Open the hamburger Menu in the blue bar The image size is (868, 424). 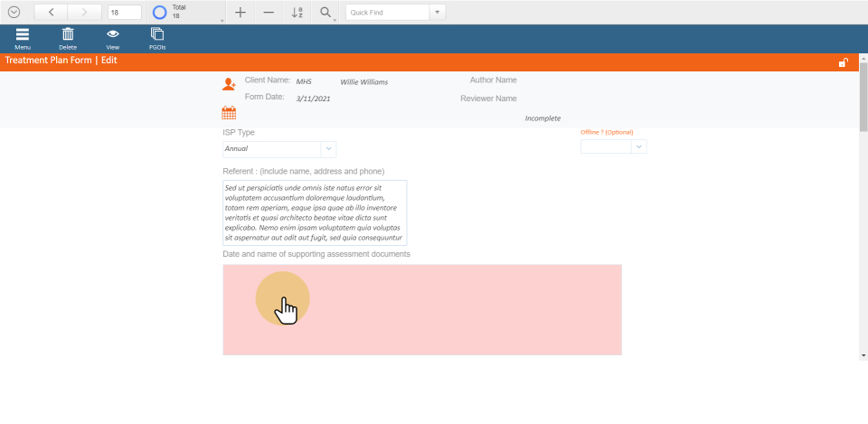point(23,36)
